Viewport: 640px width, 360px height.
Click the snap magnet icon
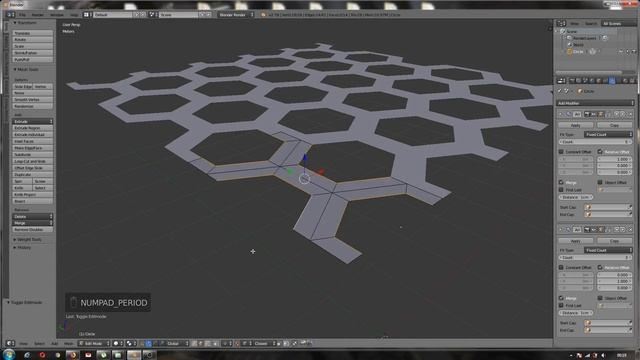click(238, 344)
